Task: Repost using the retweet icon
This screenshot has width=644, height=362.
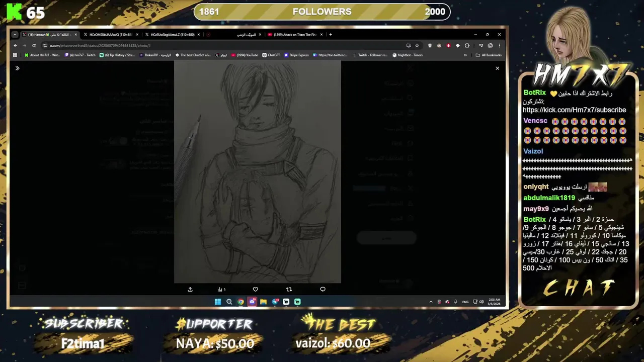Action: click(x=289, y=290)
